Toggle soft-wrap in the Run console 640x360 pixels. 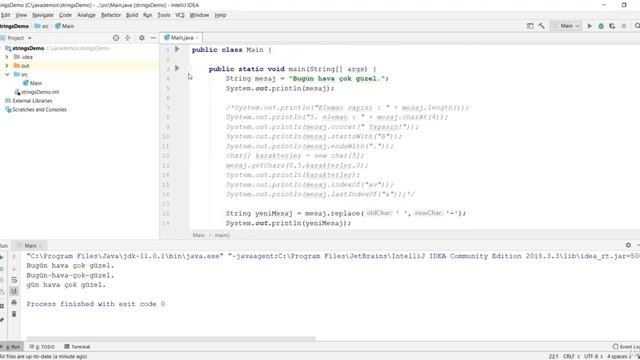click(x=14, y=280)
